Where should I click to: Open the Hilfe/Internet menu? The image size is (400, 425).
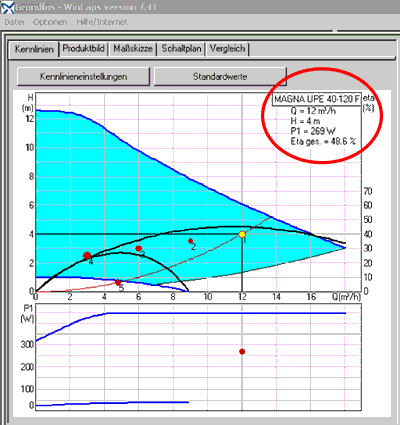[x=102, y=22]
